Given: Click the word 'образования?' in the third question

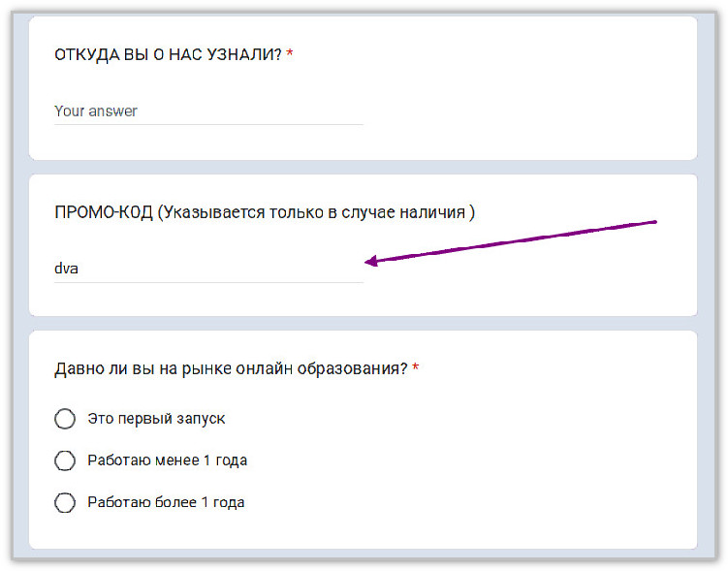Looking at the screenshot, I should 362,369.
